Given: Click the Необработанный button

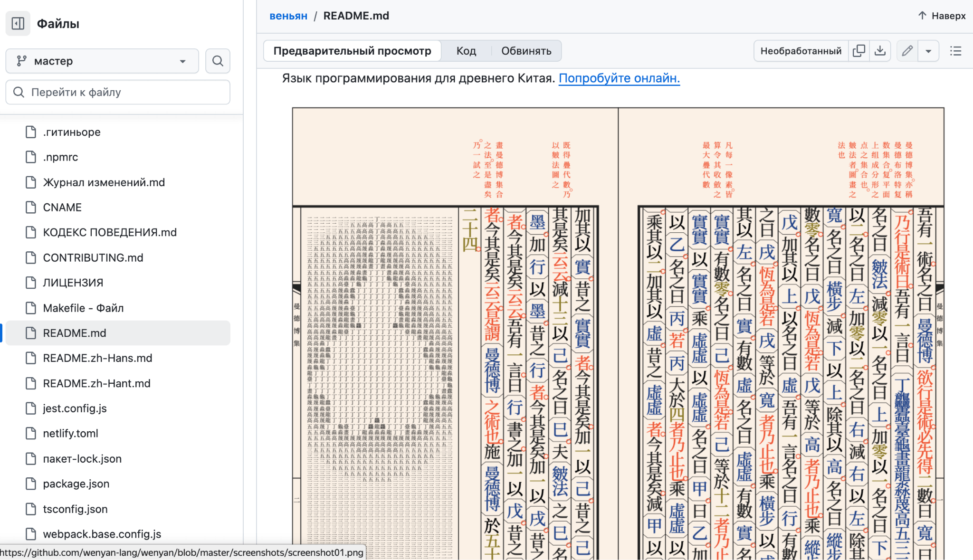Looking at the screenshot, I should 801,51.
